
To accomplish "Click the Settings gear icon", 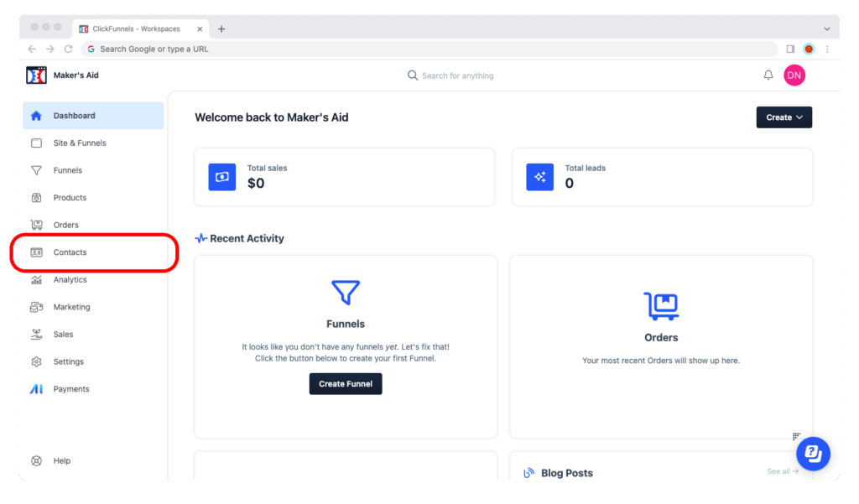I will point(36,361).
